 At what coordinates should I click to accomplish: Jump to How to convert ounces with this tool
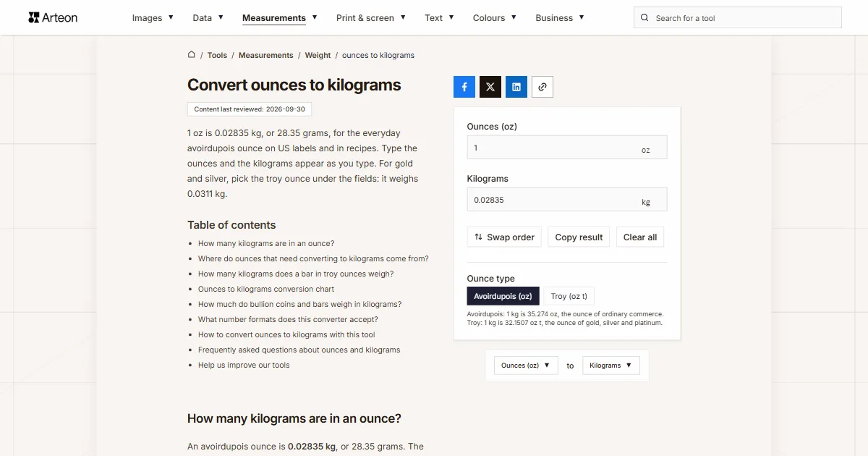click(x=286, y=334)
